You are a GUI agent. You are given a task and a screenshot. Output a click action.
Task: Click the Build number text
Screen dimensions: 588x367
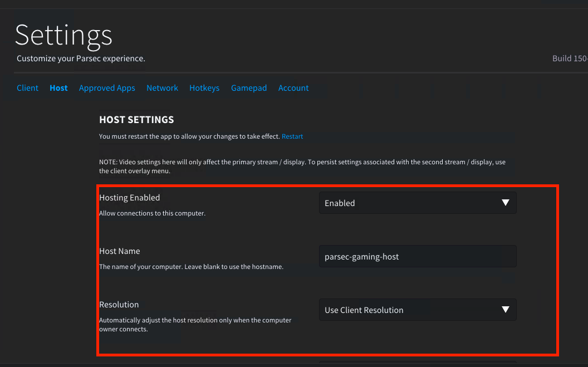click(569, 58)
